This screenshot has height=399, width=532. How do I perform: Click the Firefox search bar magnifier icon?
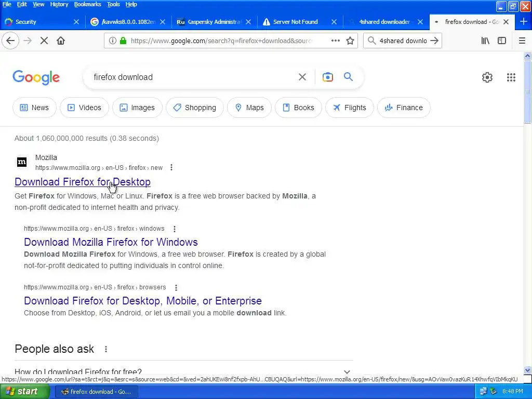[x=372, y=41]
